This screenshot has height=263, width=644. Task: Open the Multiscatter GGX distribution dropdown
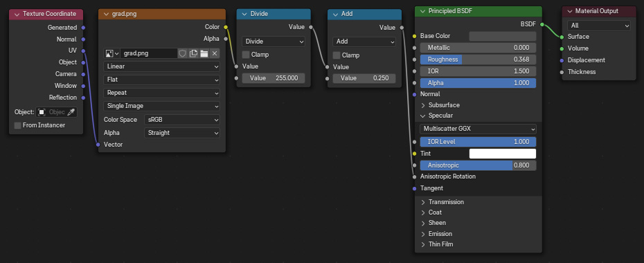(x=478, y=129)
